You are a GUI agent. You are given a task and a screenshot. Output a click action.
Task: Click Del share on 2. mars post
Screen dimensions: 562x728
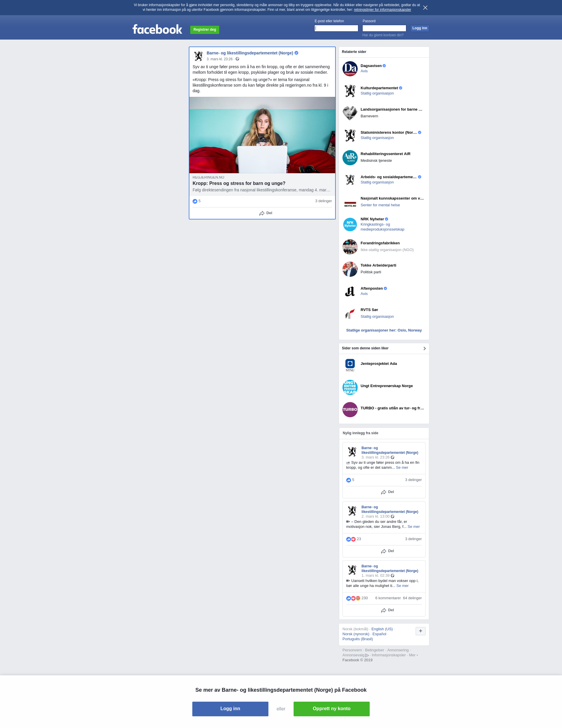point(387,551)
